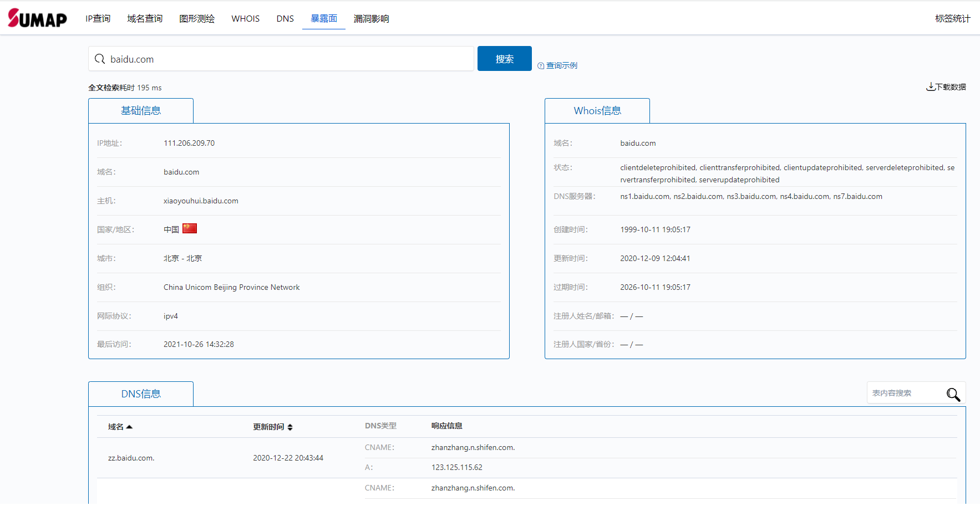Click the China flag icon
The image size is (980, 506).
pyautogui.click(x=190, y=228)
